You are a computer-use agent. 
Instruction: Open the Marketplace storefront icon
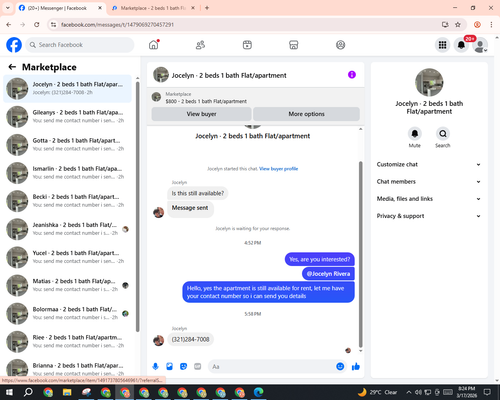(x=294, y=45)
